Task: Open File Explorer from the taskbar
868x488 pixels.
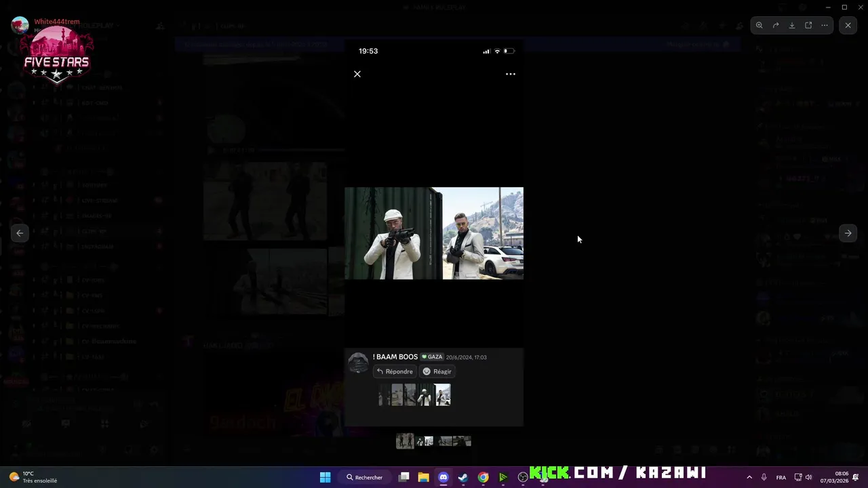Action: [x=424, y=477]
